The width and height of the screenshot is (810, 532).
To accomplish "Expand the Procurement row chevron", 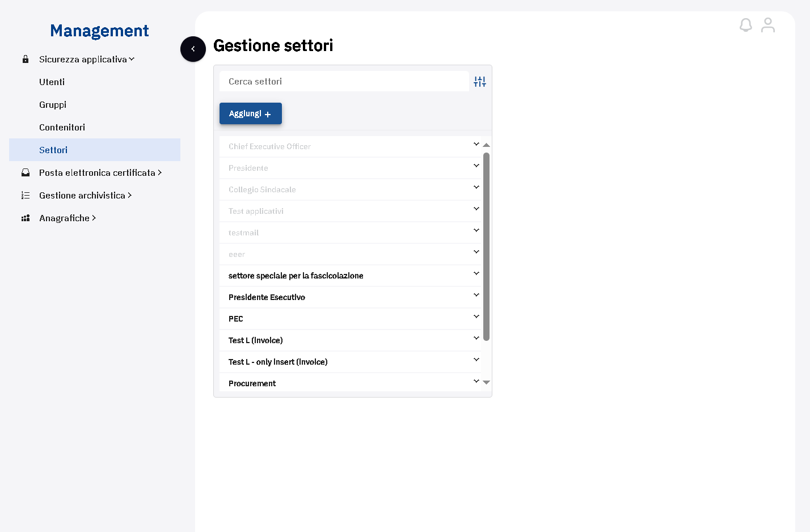I will pyautogui.click(x=476, y=381).
